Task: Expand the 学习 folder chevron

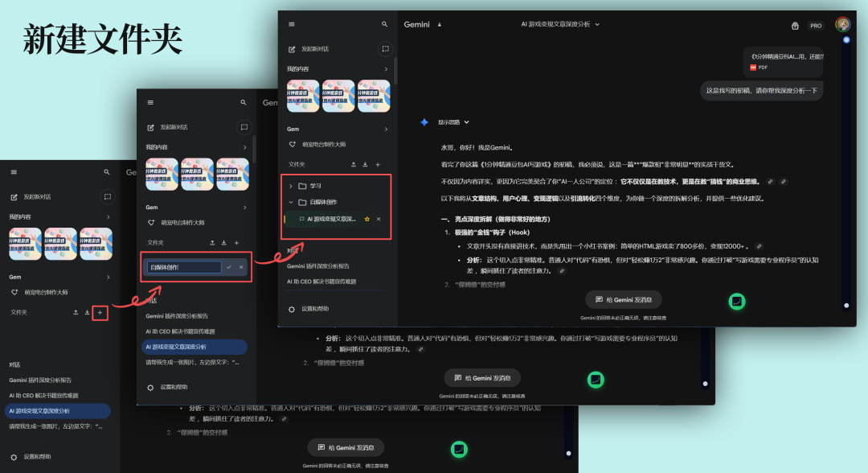Action: pos(291,186)
